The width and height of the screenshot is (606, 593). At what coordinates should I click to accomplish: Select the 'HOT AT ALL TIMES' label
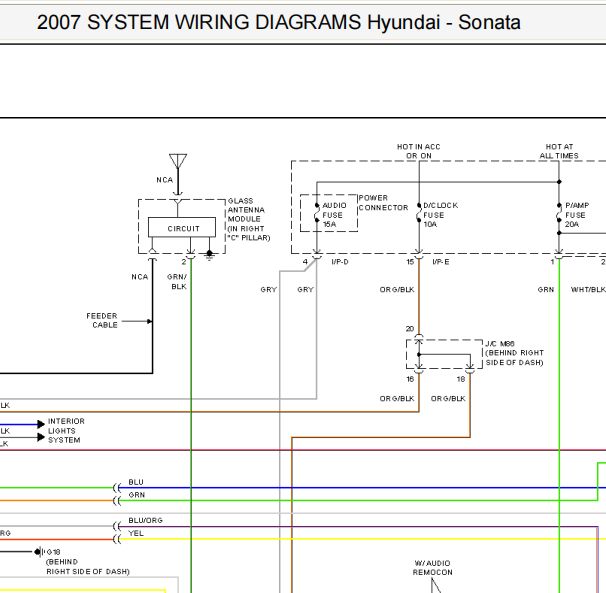coord(559,151)
